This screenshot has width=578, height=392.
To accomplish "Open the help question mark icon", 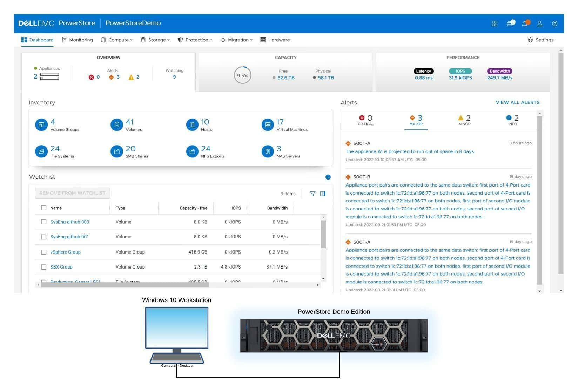I will coord(555,23).
